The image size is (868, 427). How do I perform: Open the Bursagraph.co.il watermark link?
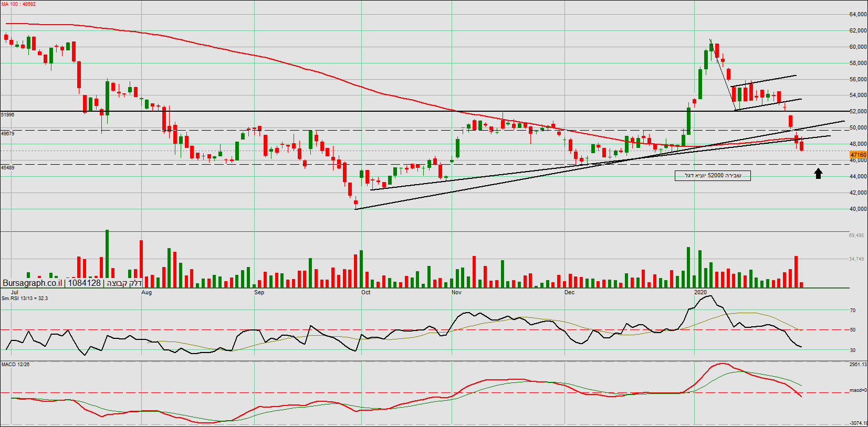point(32,283)
